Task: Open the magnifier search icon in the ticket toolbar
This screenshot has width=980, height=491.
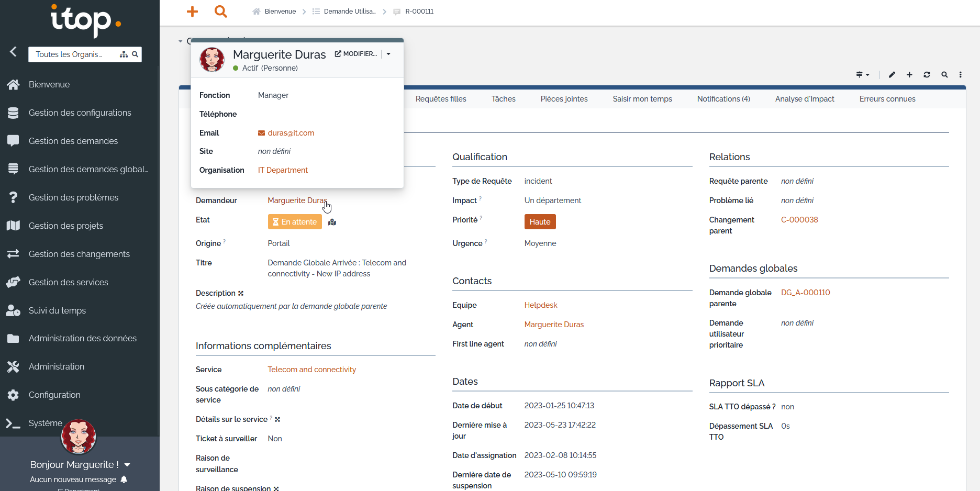Action: pos(944,75)
